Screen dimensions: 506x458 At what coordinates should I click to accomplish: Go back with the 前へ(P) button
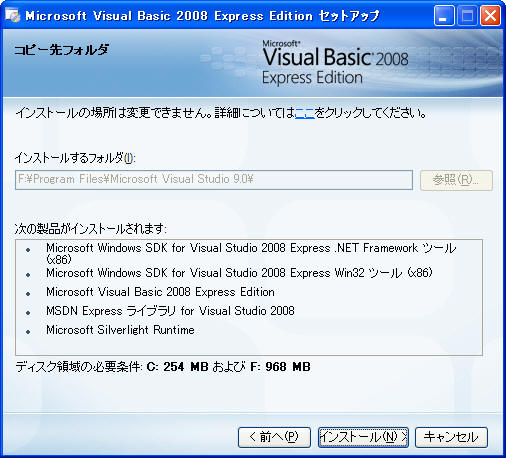coord(274,437)
